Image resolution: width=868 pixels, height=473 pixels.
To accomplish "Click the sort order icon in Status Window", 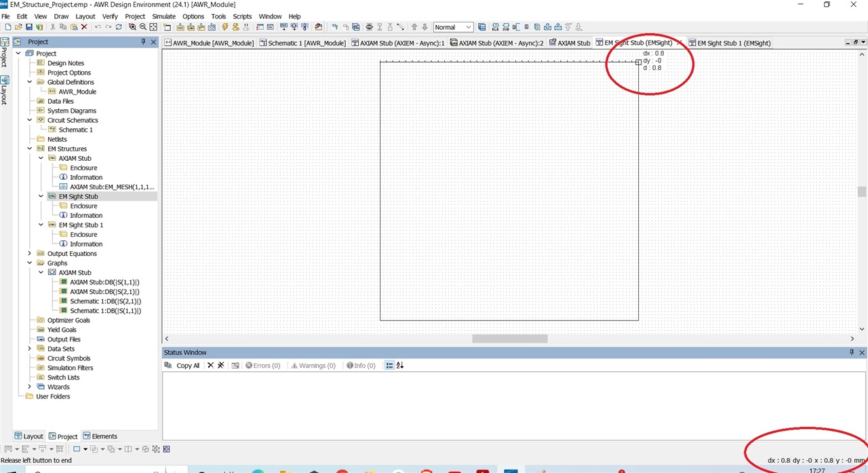I will pos(399,365).
